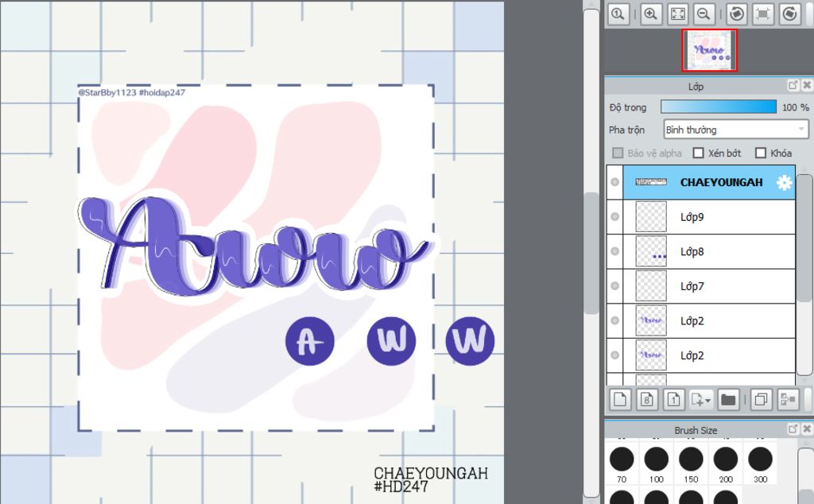Toggle visibility of CHAEYOUNGAH layer

tap(614, 182)
